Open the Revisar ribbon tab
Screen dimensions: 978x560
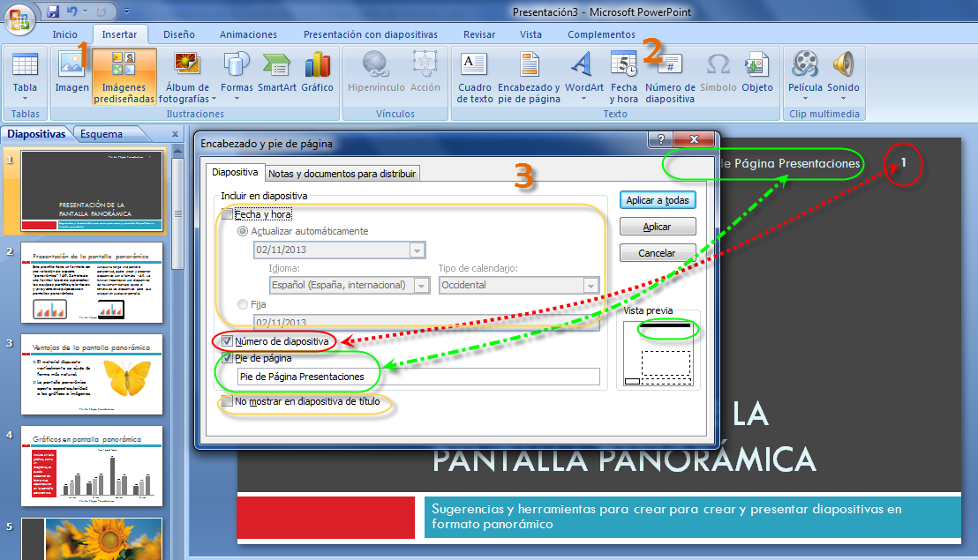point(479,35)
